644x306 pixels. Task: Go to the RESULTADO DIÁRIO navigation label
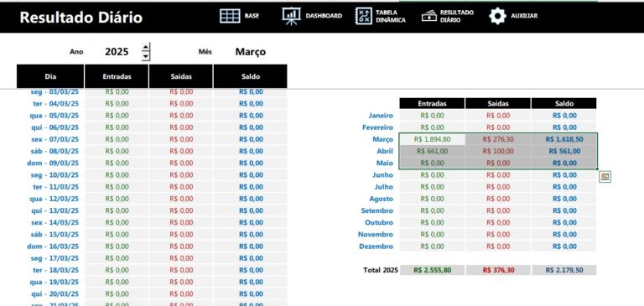click(x=457, y=16)
